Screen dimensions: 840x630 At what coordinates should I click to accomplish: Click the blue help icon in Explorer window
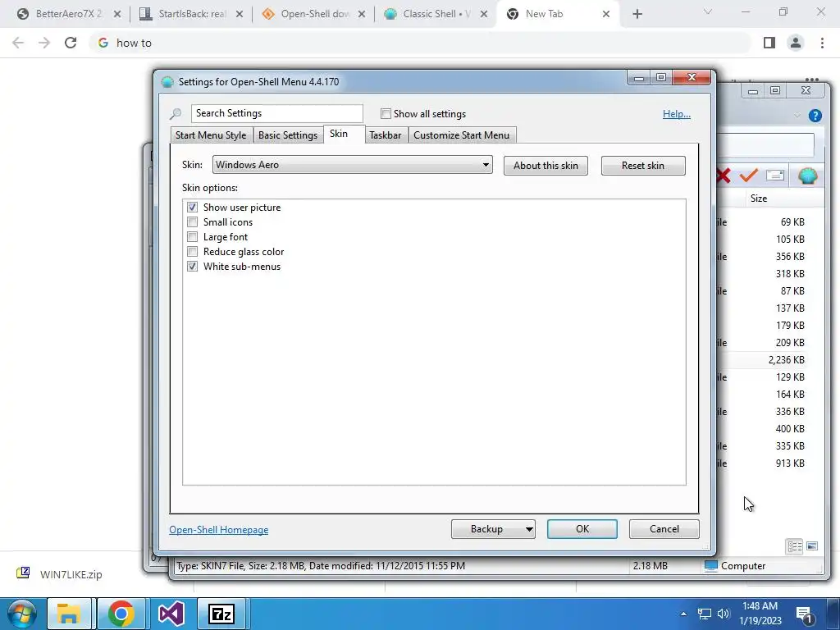[x=815, y=116]
